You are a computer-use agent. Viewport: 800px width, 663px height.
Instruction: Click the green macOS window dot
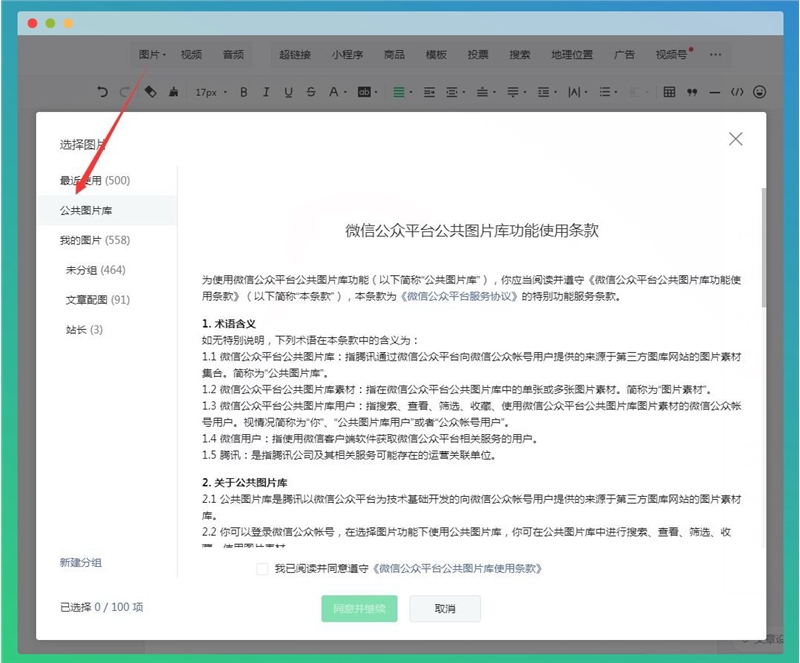tap(50, 23)
